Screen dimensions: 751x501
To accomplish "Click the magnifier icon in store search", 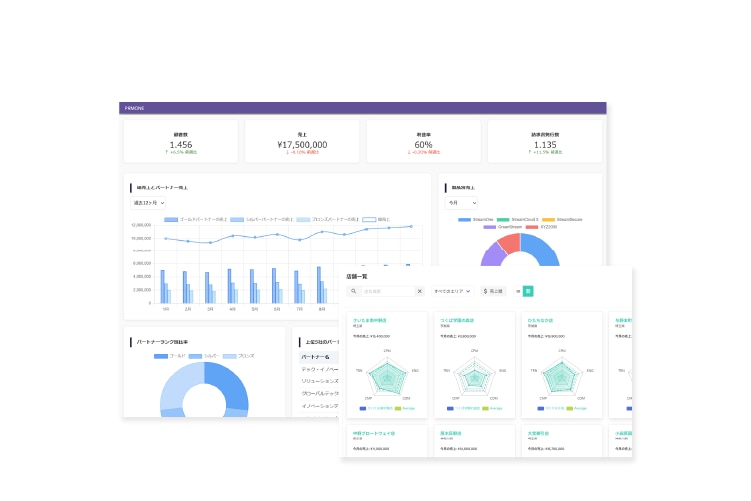I will click(355, 291).
